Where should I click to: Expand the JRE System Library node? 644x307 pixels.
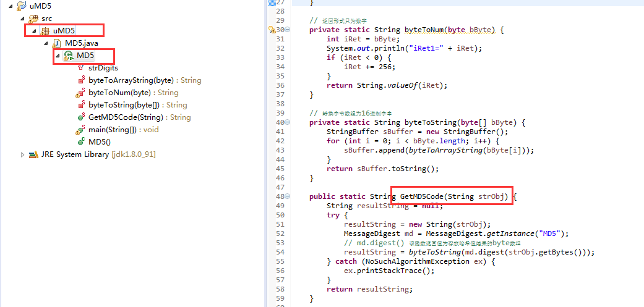(22, 155)
